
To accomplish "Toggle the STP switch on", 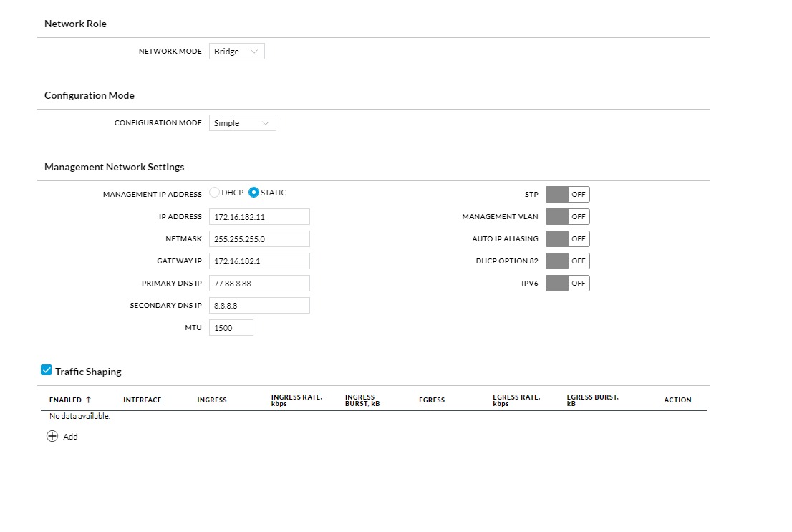I will click(567, 195).
